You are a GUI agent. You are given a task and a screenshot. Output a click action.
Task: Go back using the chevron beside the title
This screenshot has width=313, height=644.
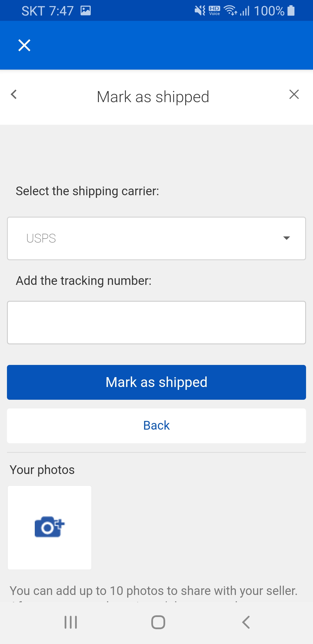(14, 94)
